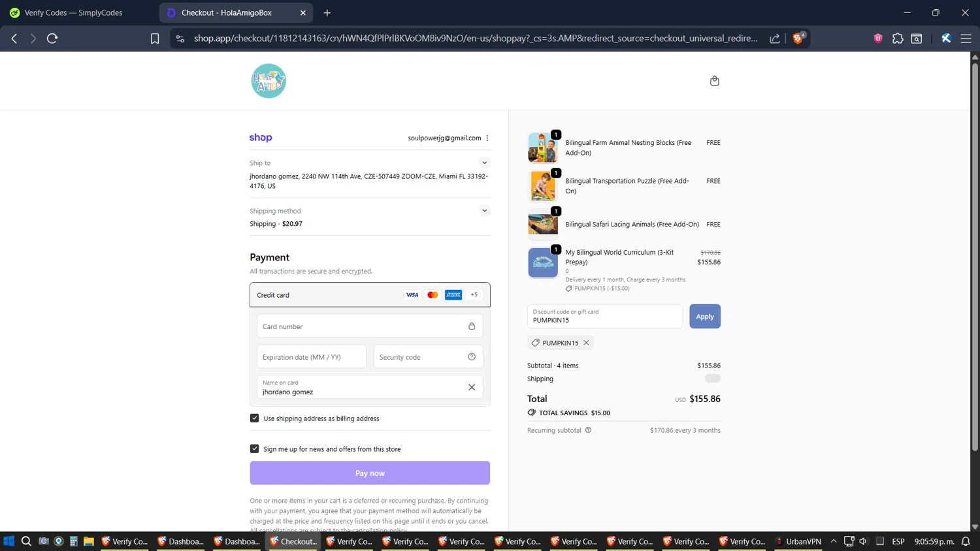This screenshot has height=551, width=980.
Task: Open volume control in tray
Action: (864, 541)
